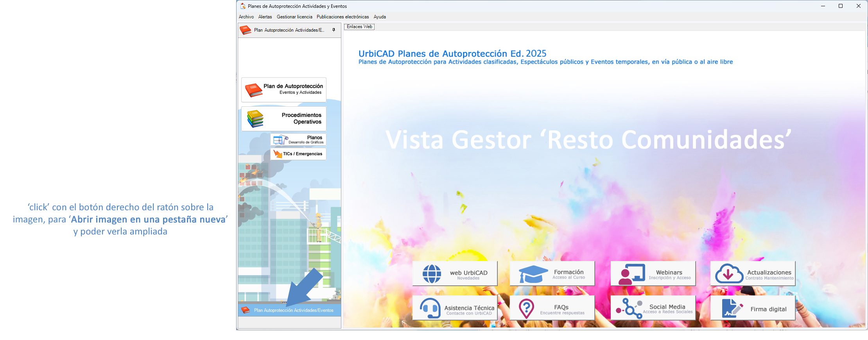The image size is (868, 340).
Task: Click the UrbiCAD Planes de Autoprotección Ed. 2025 heading
Action: [x=452, y=54]
